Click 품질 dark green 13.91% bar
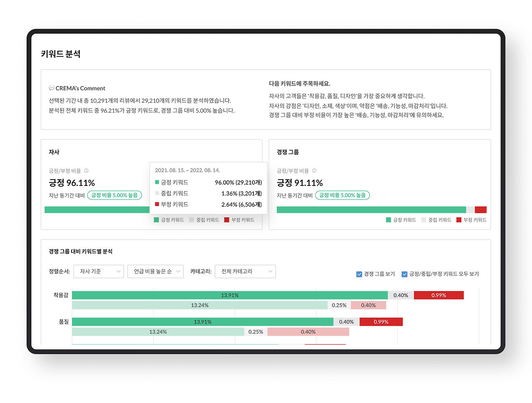The width and height of the screenshot is (532, 403). pos(203,322)
